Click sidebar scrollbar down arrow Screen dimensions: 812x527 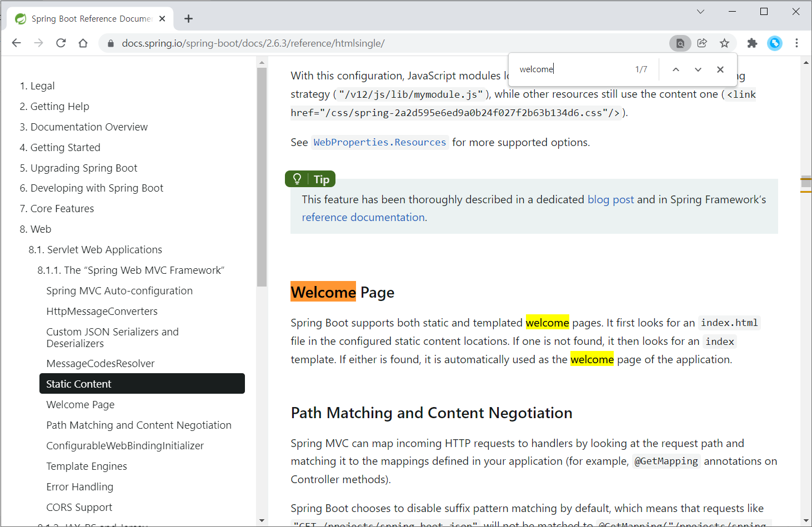pos(262,520)
